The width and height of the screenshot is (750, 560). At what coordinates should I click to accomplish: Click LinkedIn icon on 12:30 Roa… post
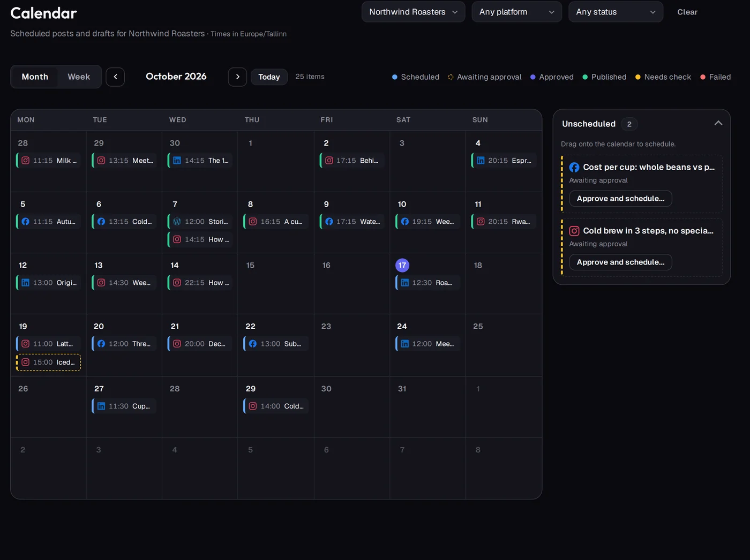404,283
